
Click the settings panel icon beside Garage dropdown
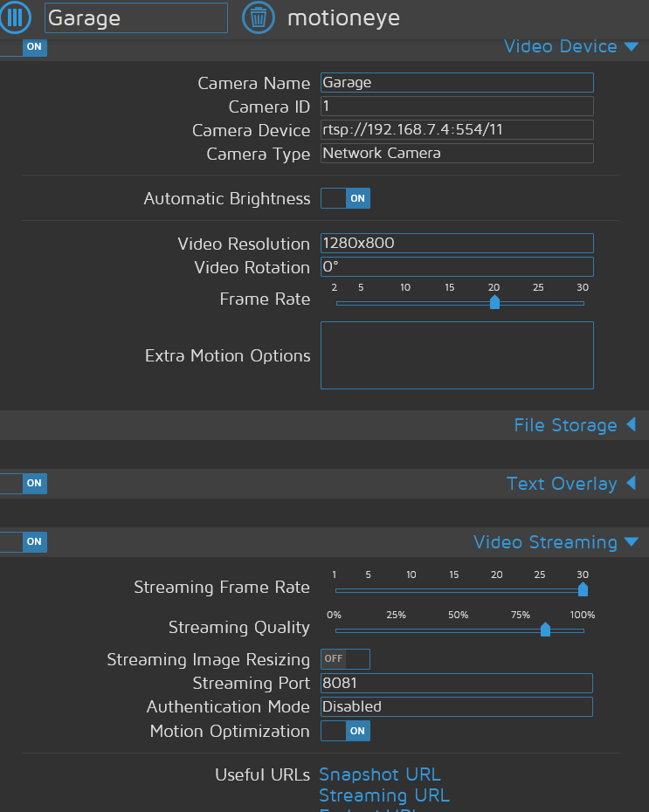15,17
